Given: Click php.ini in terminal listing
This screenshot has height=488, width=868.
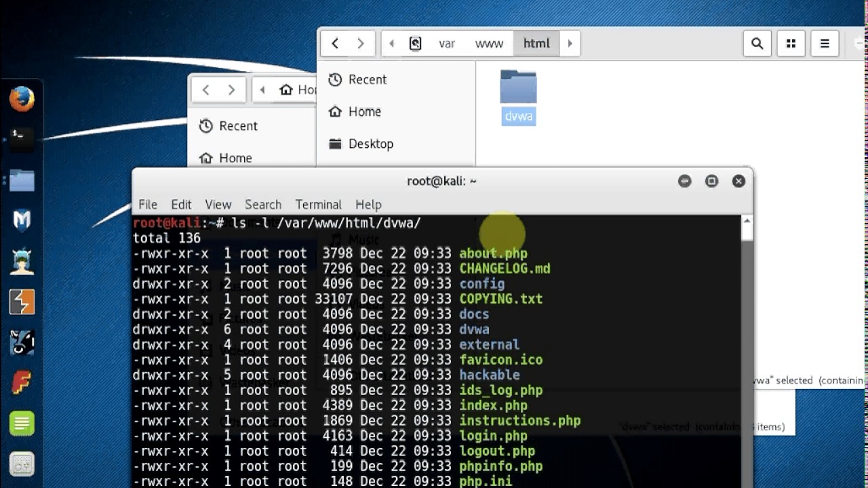Looking at the screenshot, I should click(x=486, y=482).
